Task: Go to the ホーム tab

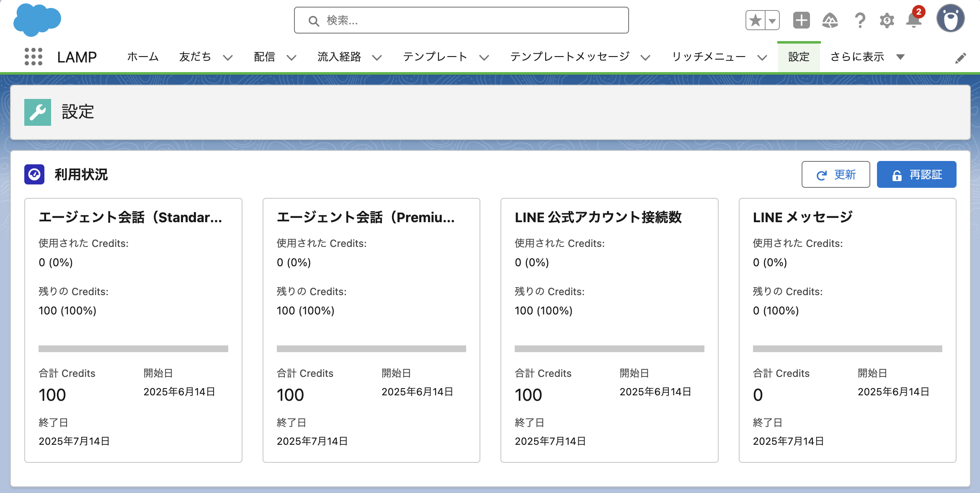Action: point(143,57)
